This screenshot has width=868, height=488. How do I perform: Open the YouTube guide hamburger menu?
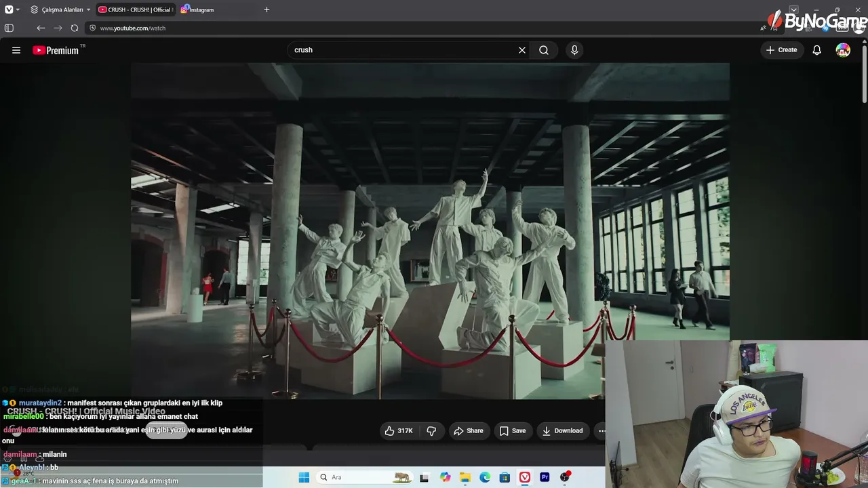(x=16, y=50)
